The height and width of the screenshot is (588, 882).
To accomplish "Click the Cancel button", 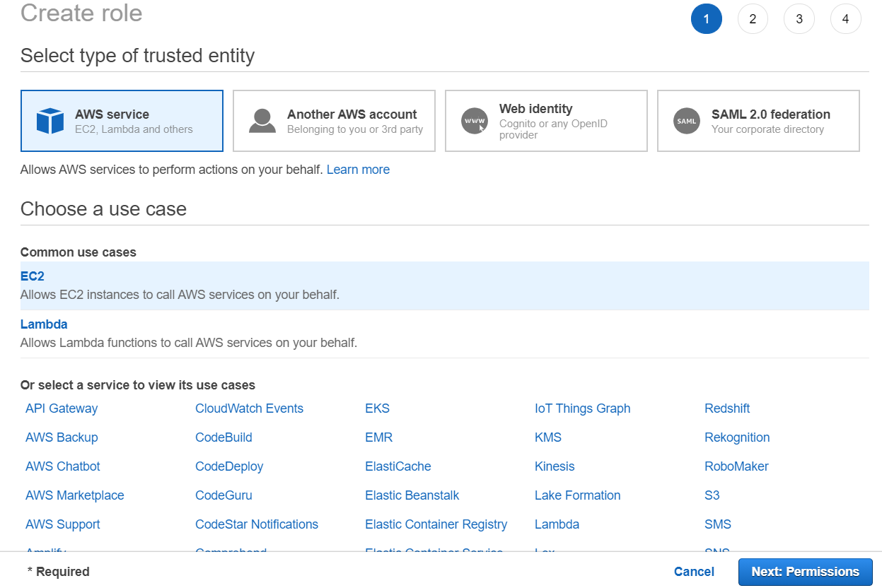I will [694, 572].
